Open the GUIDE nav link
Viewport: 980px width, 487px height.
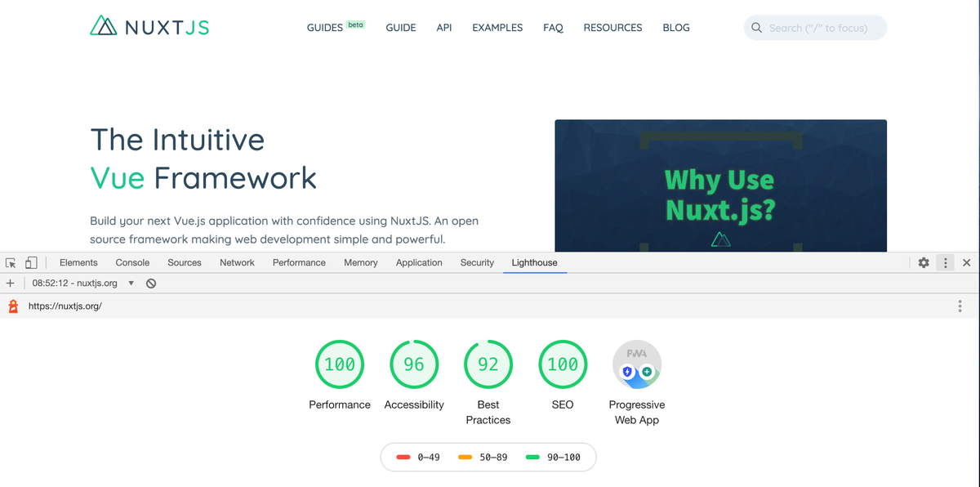[x=401, y=28]
